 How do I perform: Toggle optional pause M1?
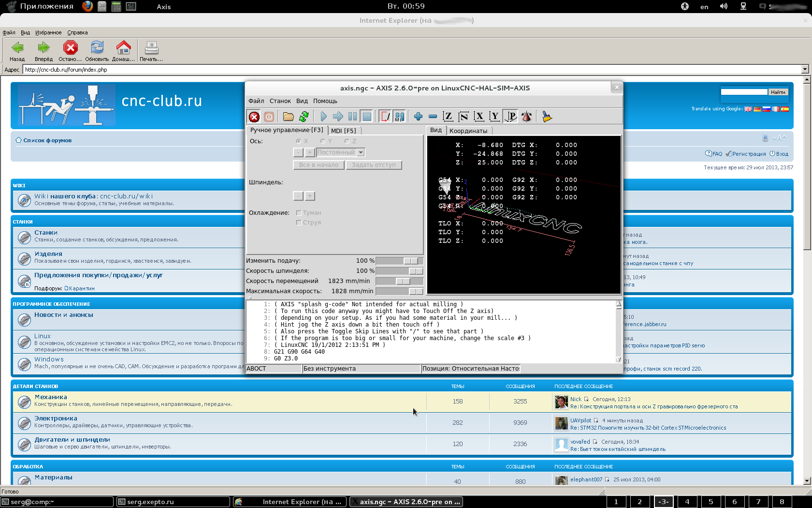tap(399, 117)
